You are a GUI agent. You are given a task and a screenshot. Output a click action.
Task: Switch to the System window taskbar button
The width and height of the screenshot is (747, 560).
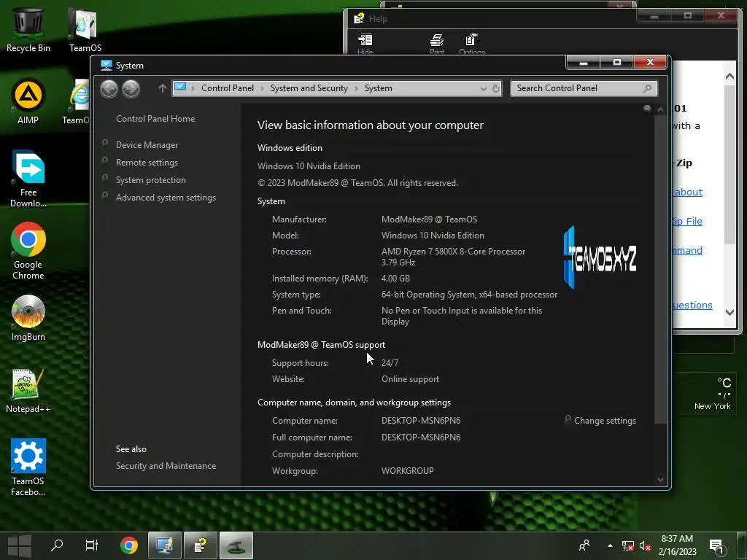[164, 545]
